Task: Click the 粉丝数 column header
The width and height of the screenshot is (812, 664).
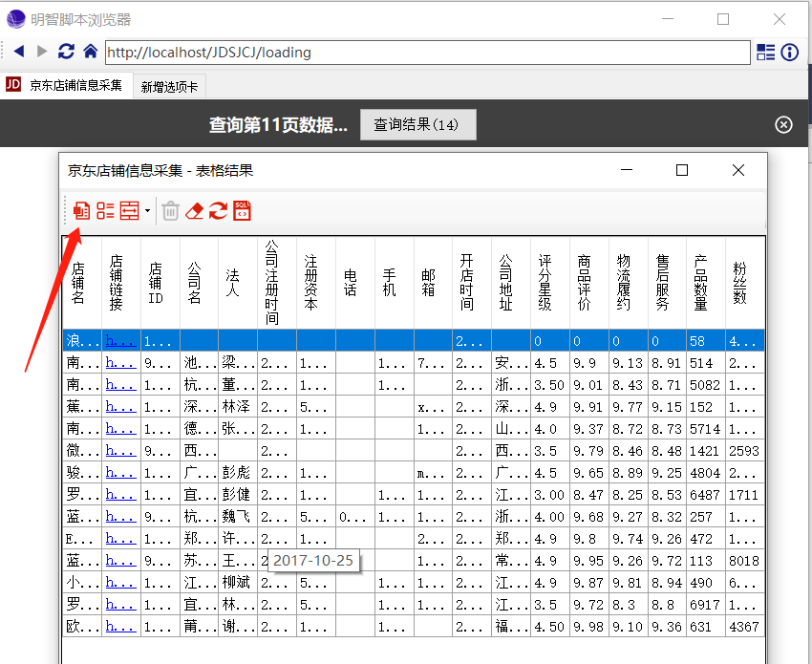Action: click(x=745, y=282)
